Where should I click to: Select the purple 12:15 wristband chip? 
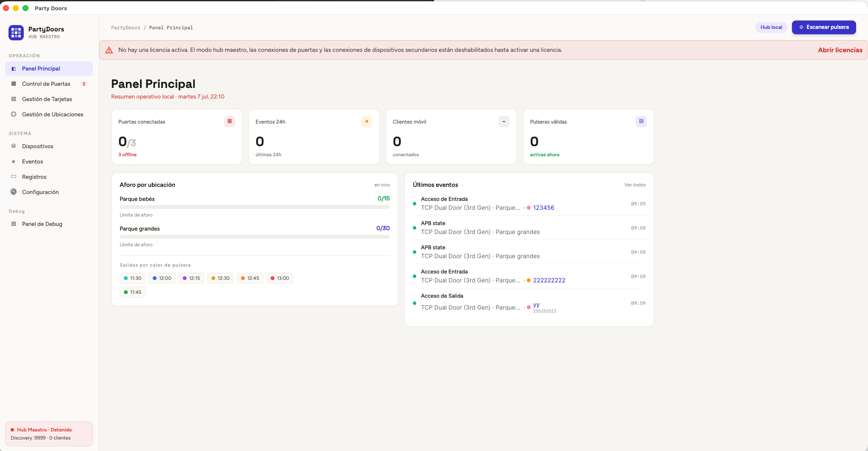191,278
